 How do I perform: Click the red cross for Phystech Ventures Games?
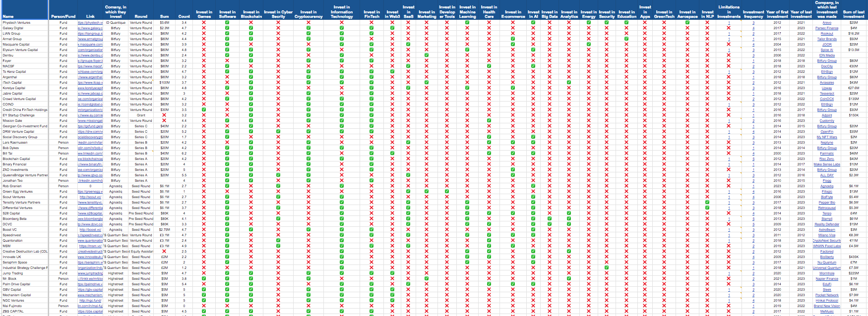[x=204, y=23]
